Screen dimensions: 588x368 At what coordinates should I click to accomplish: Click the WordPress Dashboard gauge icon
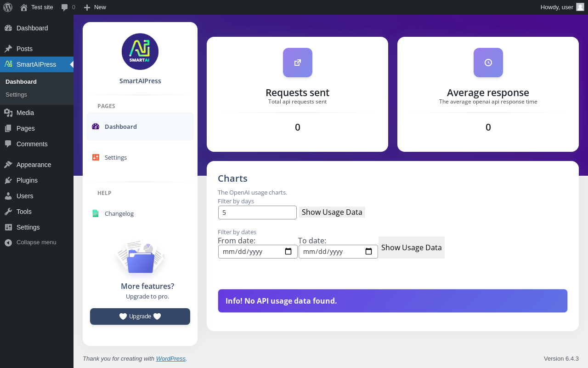point(8,28)
